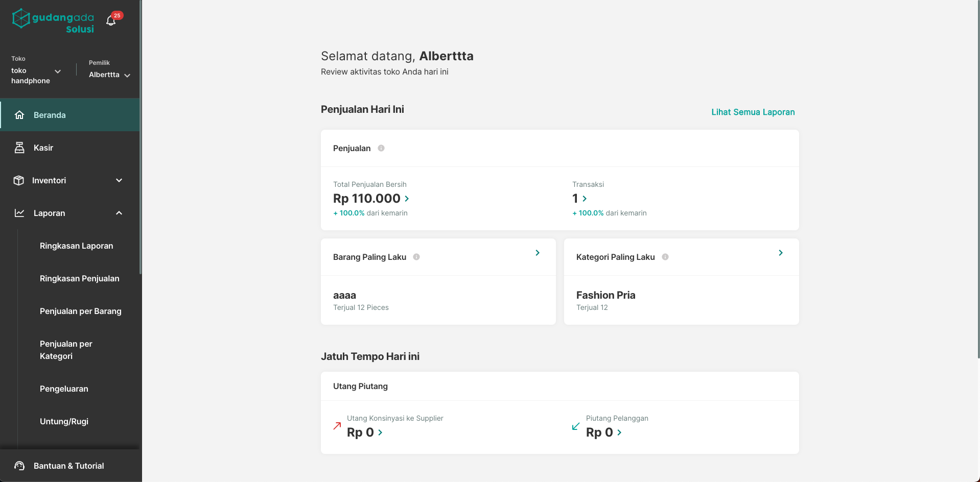Click Lihat Semua Laporan link
The width and height of the screenshot is (980, 482).
[753, 112]
